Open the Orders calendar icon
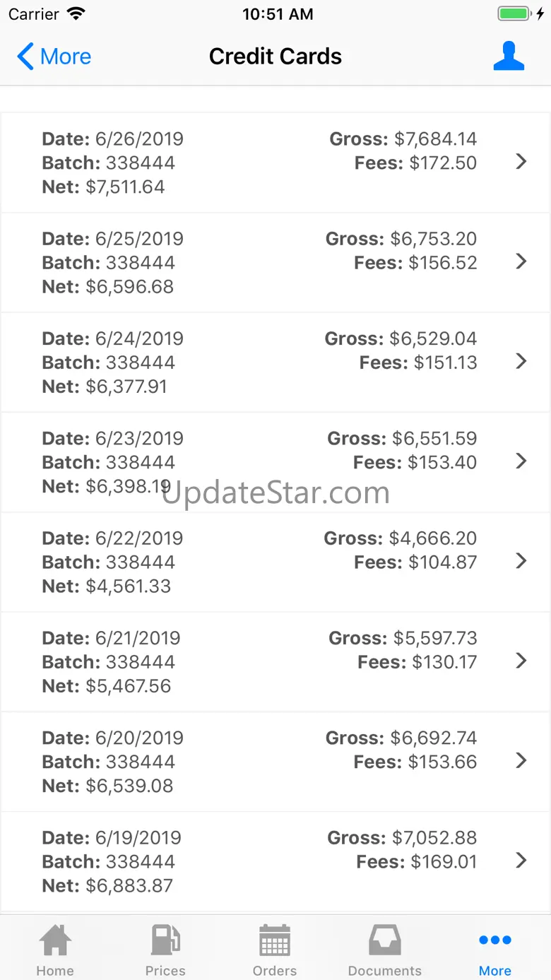Viewport: 551px width, 980px height. 275,940
